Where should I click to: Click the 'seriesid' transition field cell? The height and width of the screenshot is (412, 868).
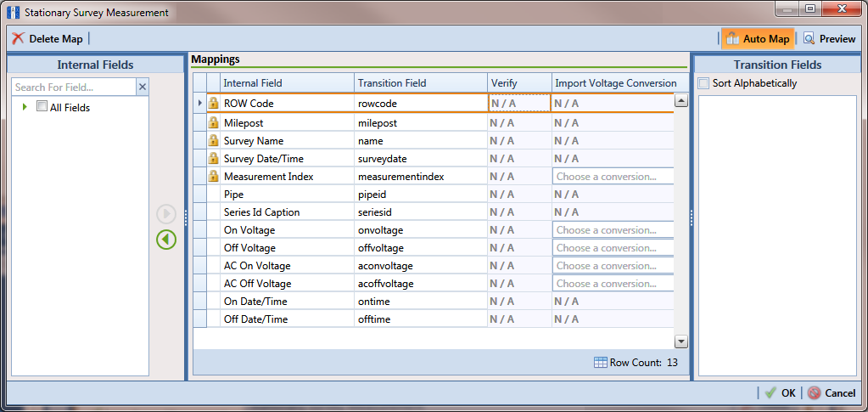[421, 212]
